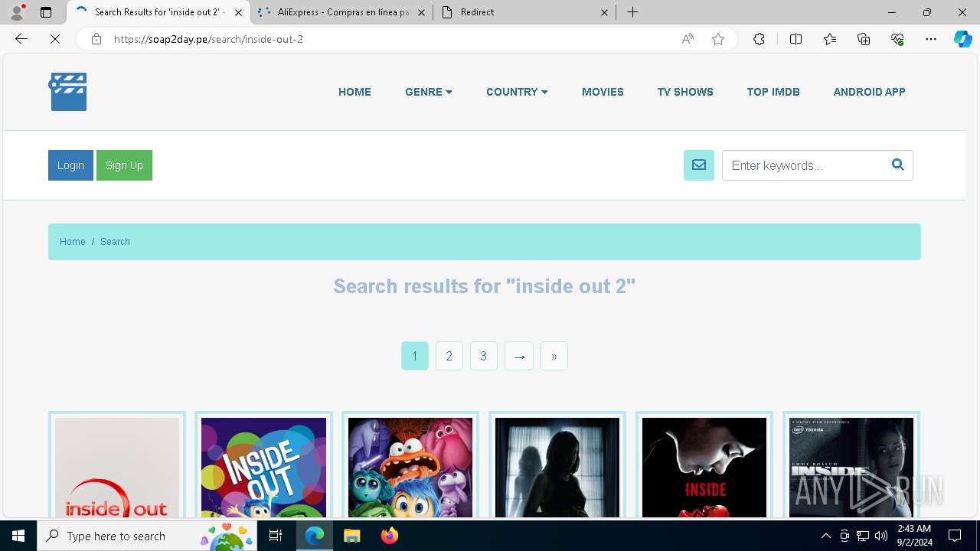Open the Copilot sidebar
The width and height of the screenshot is (980, 551).
(x=962, y=39)
